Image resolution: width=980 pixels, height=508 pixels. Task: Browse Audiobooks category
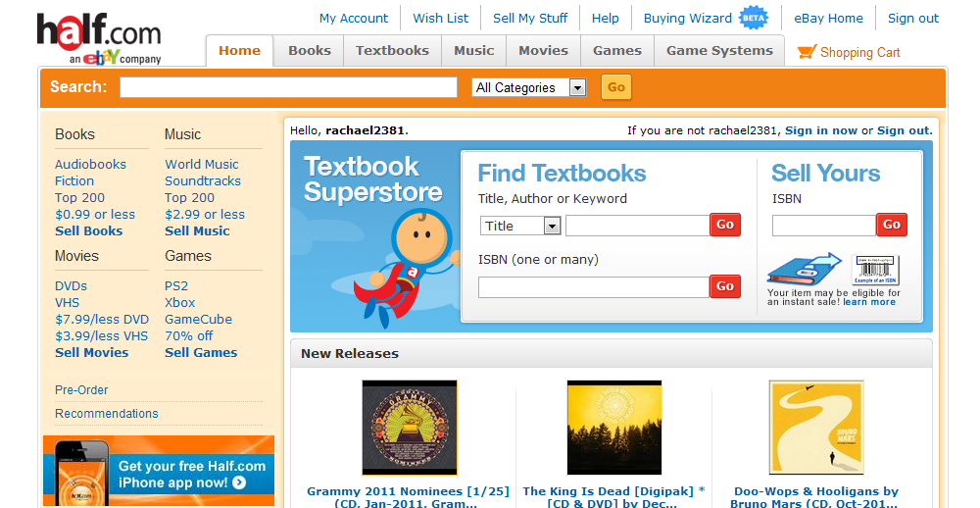click(x=90, y=165)
